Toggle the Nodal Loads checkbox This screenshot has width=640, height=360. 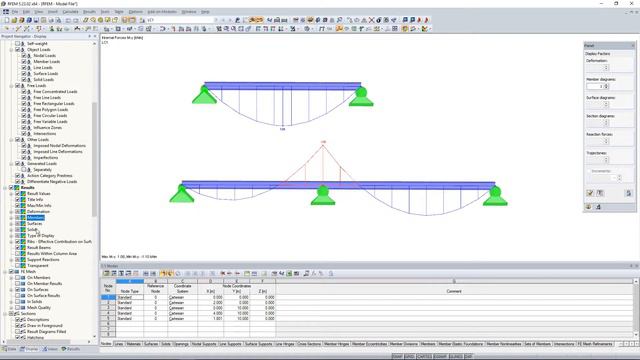coord(24,56)
